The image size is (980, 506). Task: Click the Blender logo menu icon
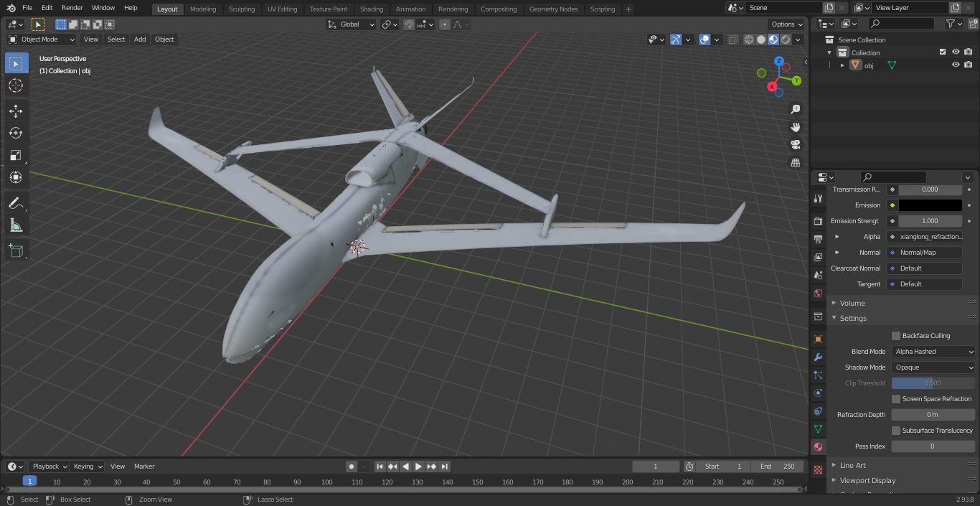(11, 8)
